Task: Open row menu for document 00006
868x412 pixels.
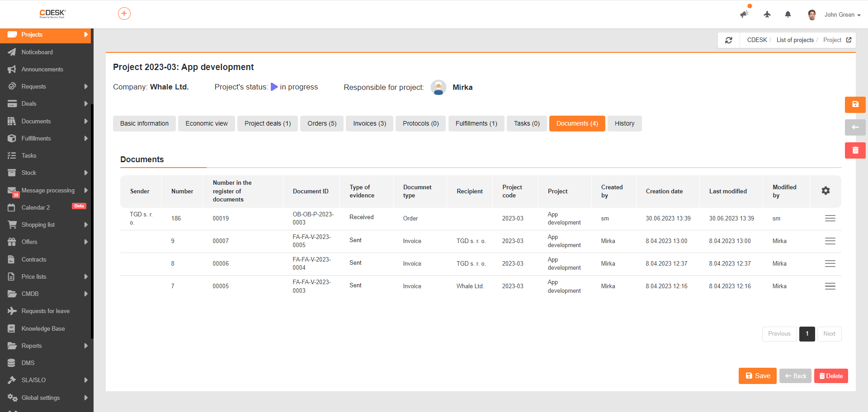Action: click(x=830, y=263)
